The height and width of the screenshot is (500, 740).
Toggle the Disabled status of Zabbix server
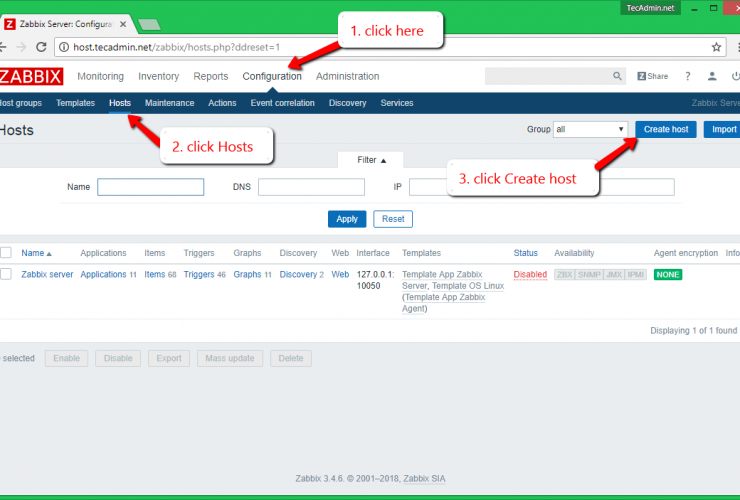530,274
